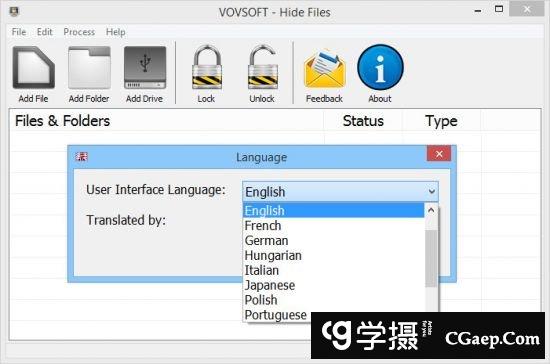The width and height of the screenshot is (550, 364).
Task: Click the Files & Folders column header
Action: [x=167, y=121]
